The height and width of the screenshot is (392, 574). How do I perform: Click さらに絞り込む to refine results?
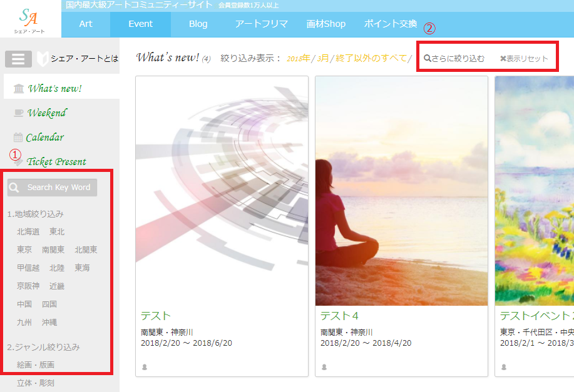(x=454, y=59)
